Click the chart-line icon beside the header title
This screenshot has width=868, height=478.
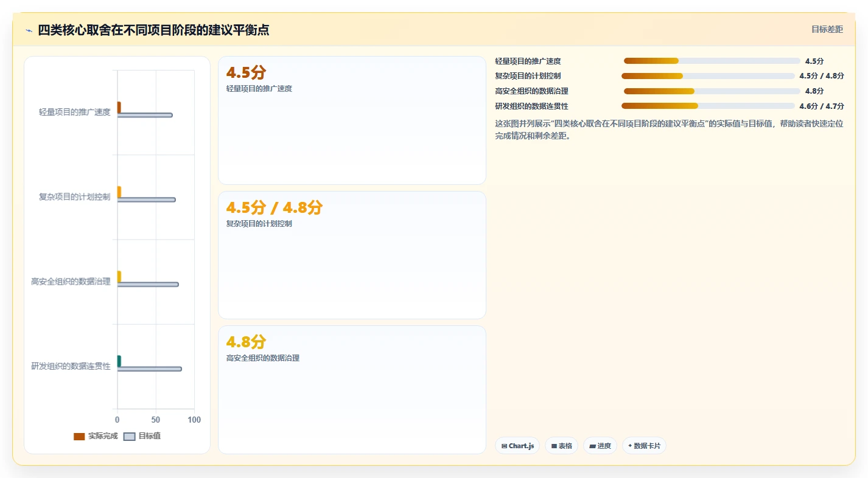tap(29, 30)
